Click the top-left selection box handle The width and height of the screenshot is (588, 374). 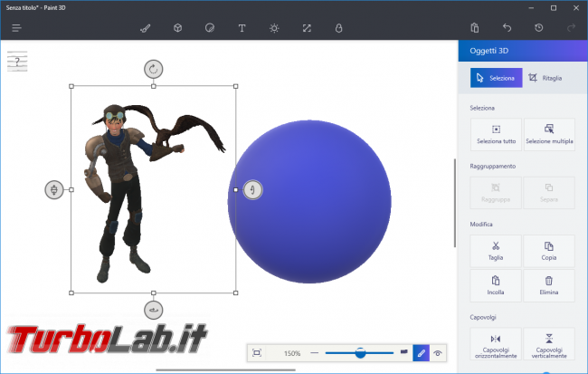tap(71, 86)
